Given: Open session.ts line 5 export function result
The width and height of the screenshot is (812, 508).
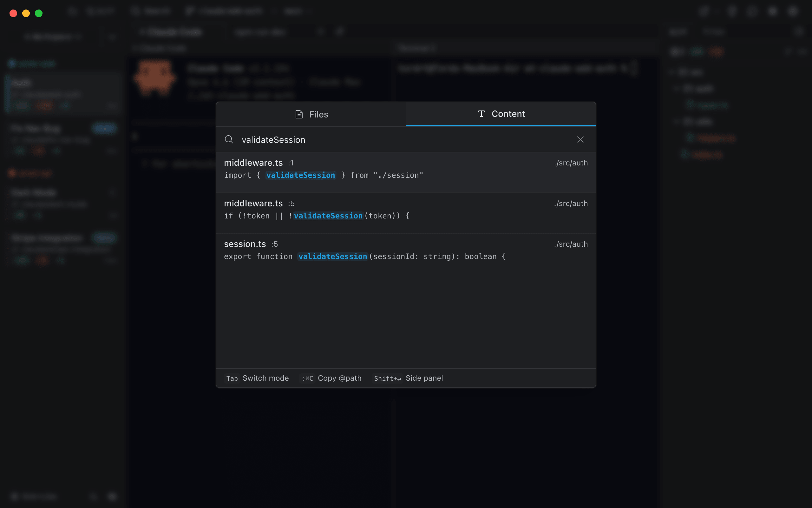Looking at the screenshot, I should (x=406, y=254).
